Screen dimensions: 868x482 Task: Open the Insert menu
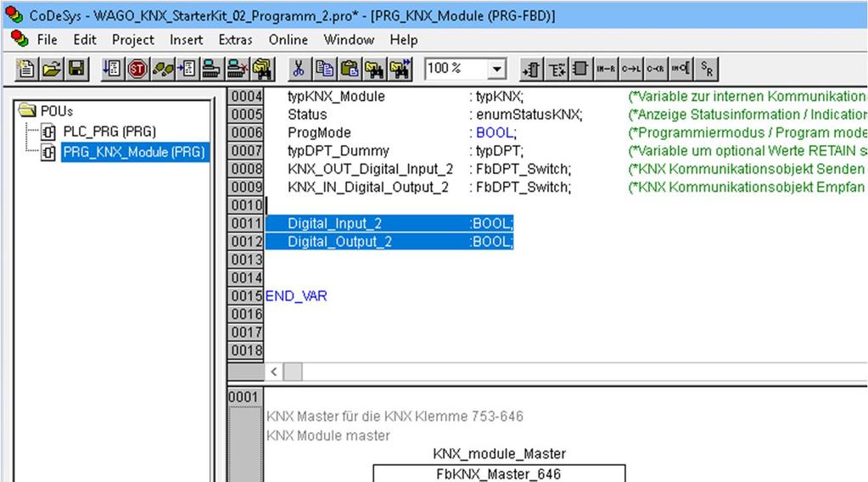(x=186, y=40)
